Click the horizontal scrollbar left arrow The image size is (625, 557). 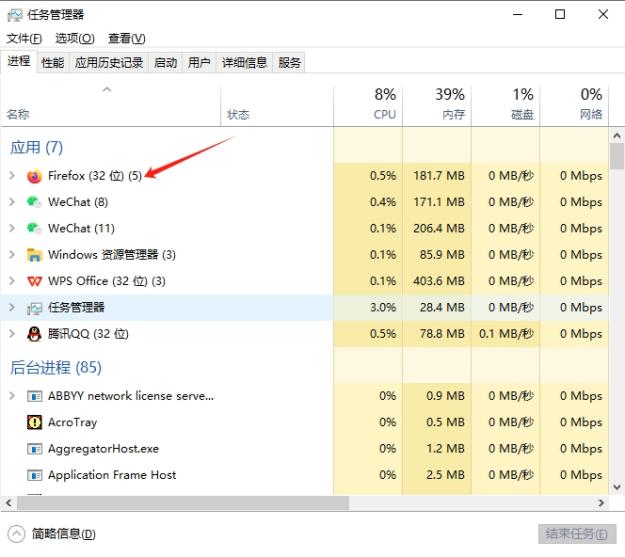(x=8, y=503)
